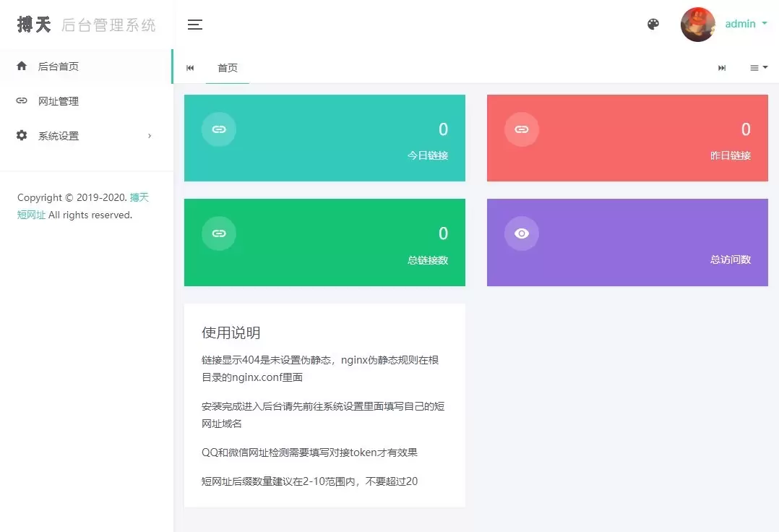
Task: Click the 今日链接 count value 0
Action: [443, 129]
